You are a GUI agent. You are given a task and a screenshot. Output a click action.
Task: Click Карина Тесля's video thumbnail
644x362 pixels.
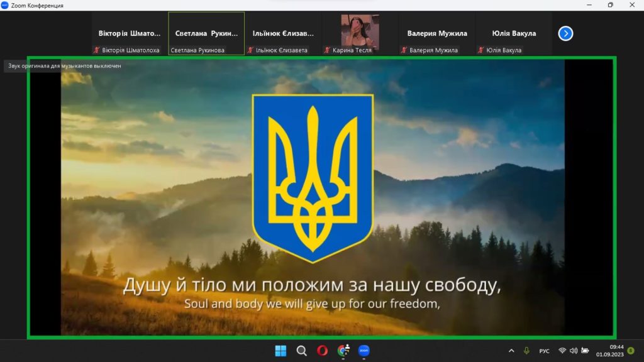360,31
